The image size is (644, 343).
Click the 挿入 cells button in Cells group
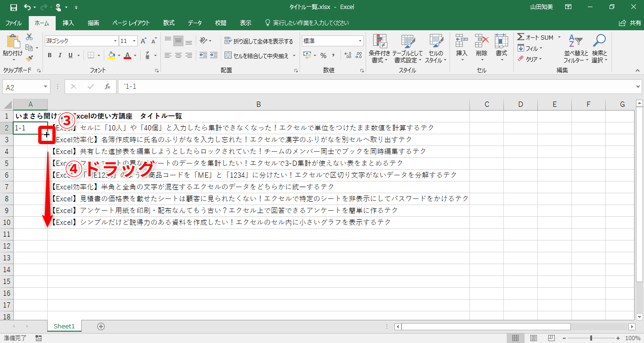tap(461, 47)
